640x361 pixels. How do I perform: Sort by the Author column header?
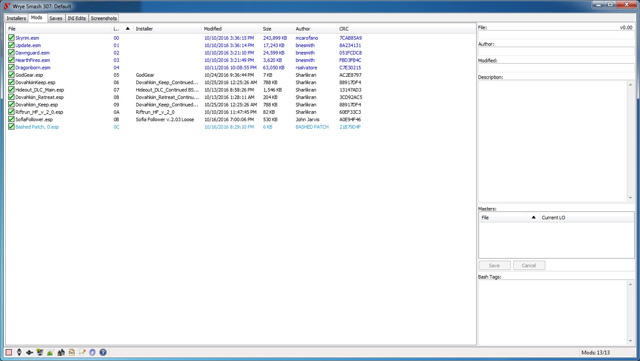(315, 29)
